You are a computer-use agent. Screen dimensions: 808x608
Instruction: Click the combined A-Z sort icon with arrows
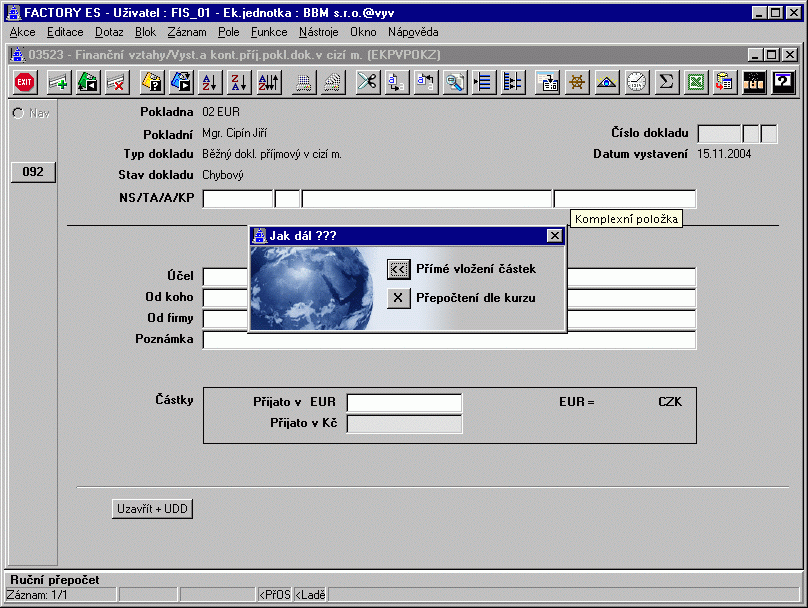[269, 82]
